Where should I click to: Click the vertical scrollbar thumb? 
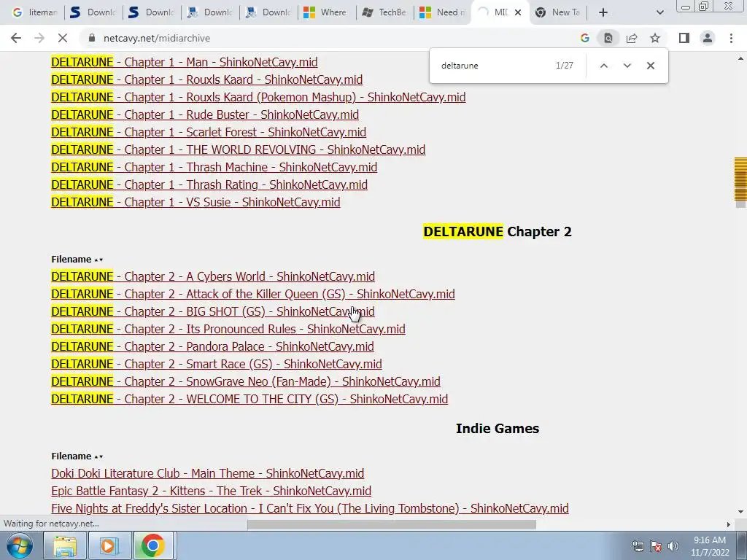pos(740,182)
